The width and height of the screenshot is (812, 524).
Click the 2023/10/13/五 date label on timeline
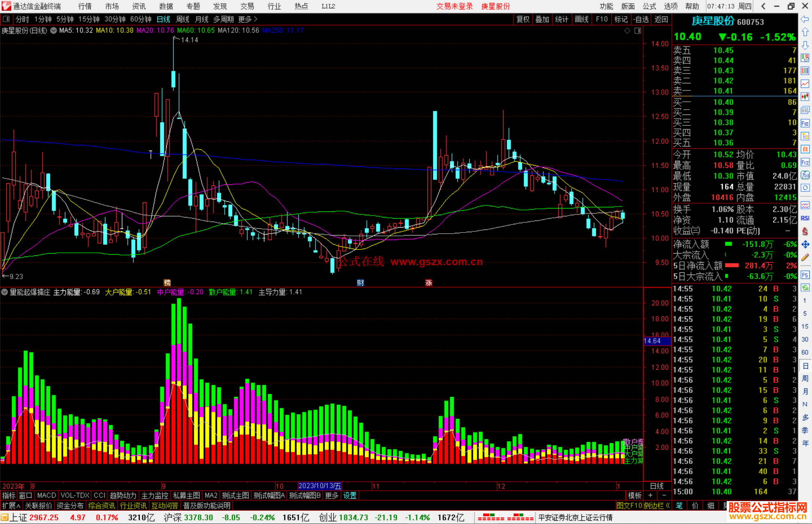coord(320,486)
